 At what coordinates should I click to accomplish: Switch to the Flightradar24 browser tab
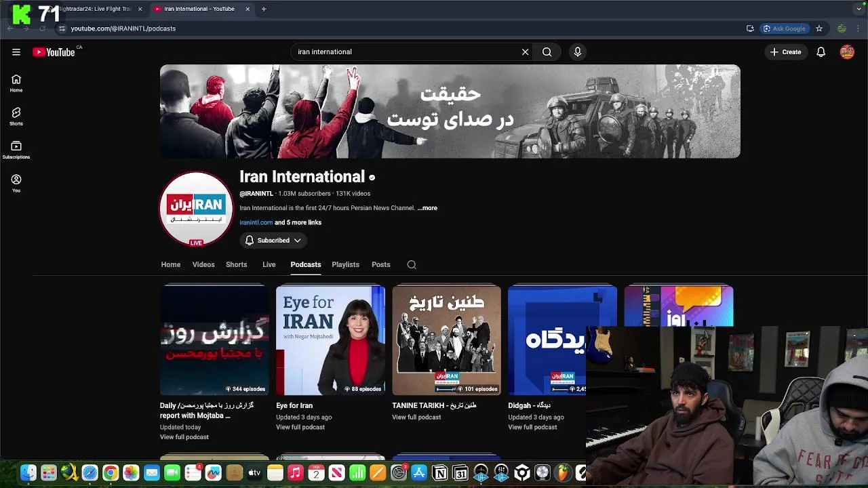coord(94,9)
